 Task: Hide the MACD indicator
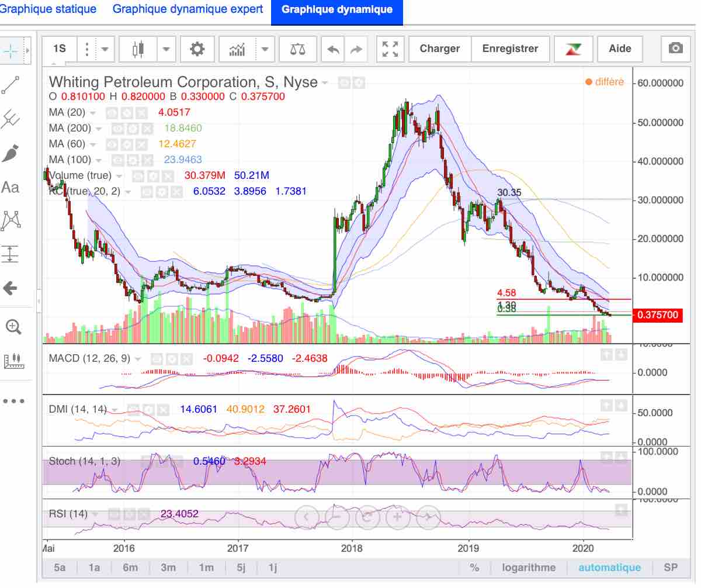[x=156, y=359]
